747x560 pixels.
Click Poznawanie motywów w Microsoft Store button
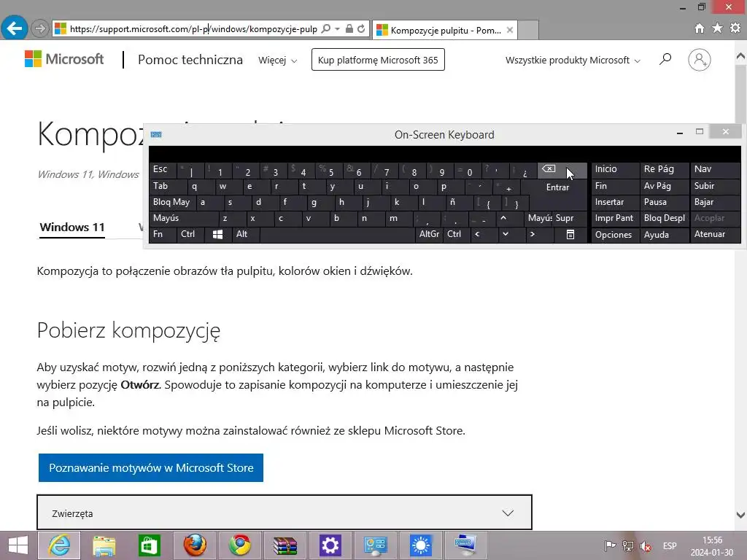pyautogui.click(x=150, y=467)
